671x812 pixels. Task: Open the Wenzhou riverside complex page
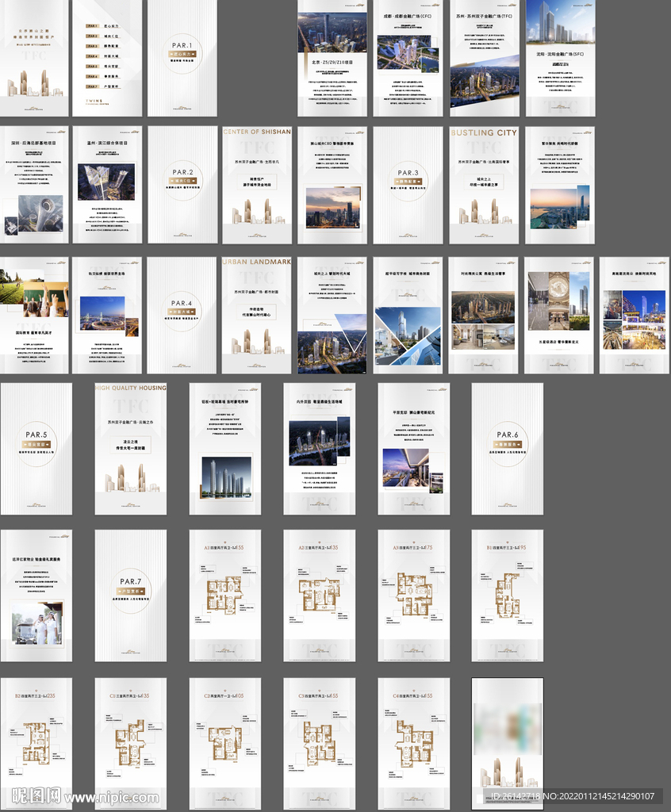pos(107,185)
